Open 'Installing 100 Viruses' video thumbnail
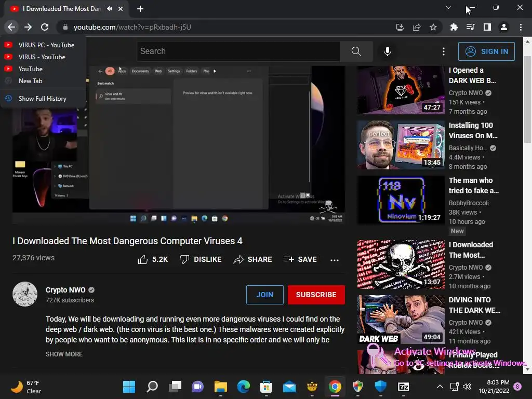This screenshot has height=399, width=532. 401,145
